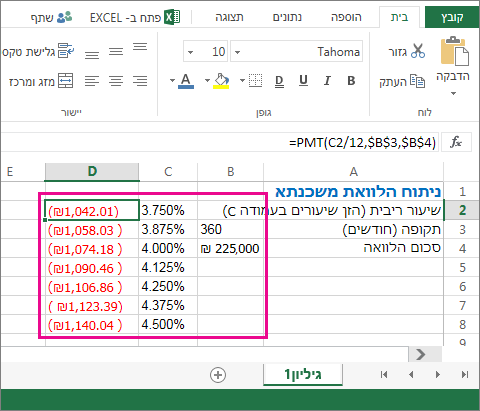
Task: Select cell containing ₪ 225,000
Action: click(x=231, y=248)
